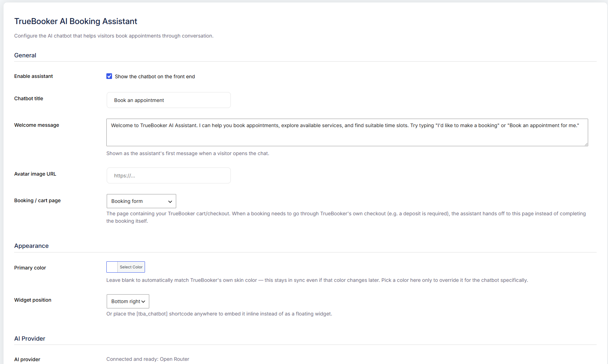Image resolution: width=608 pixels, height=364 pixels.
Task: Click the AI provider label
Action: [27, 359]
